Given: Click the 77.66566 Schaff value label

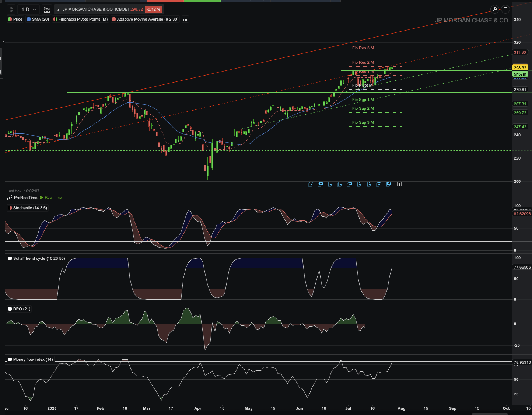Looking at the screenshot, I should tap(522, 267).
